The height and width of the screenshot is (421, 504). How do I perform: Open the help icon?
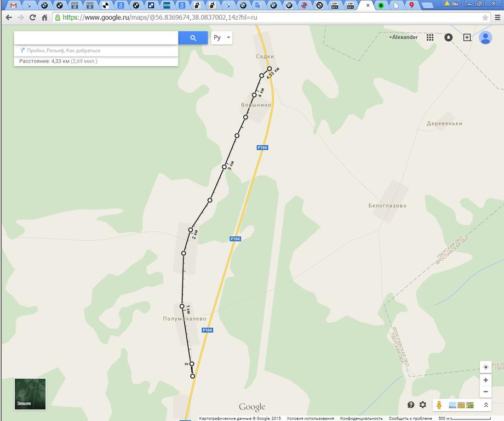[x=411, y=405]
